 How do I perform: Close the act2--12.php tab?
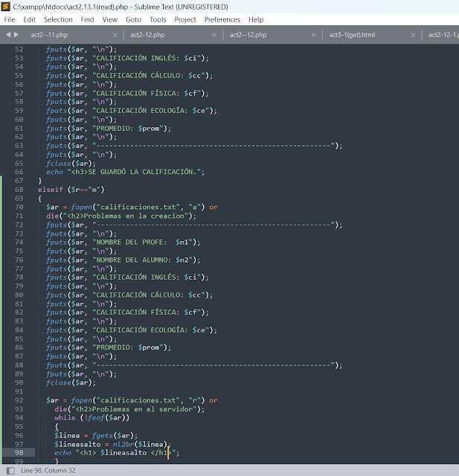(x=314, y=35)
